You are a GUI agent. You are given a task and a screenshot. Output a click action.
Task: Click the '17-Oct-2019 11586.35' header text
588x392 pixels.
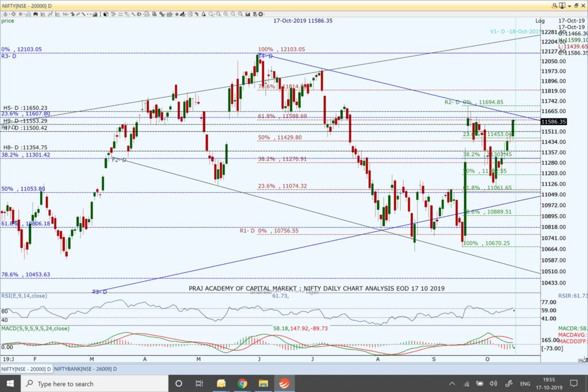[x=303, y=21]
